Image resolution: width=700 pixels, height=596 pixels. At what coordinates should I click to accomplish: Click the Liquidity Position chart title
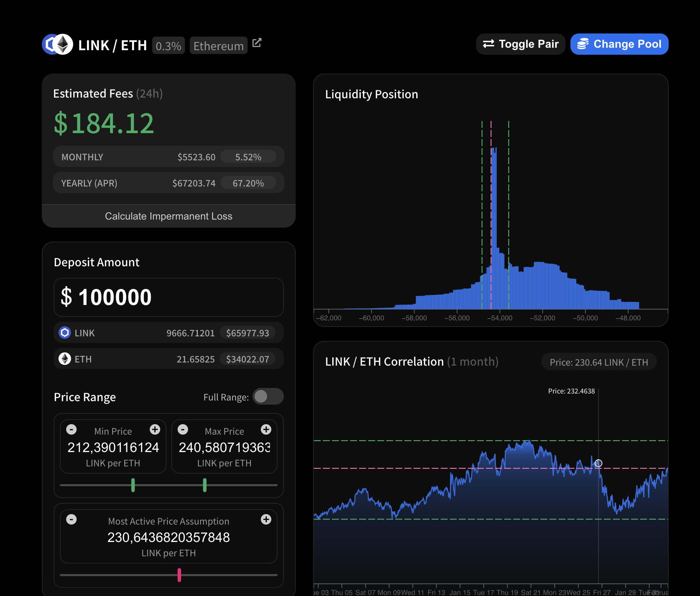372,94
